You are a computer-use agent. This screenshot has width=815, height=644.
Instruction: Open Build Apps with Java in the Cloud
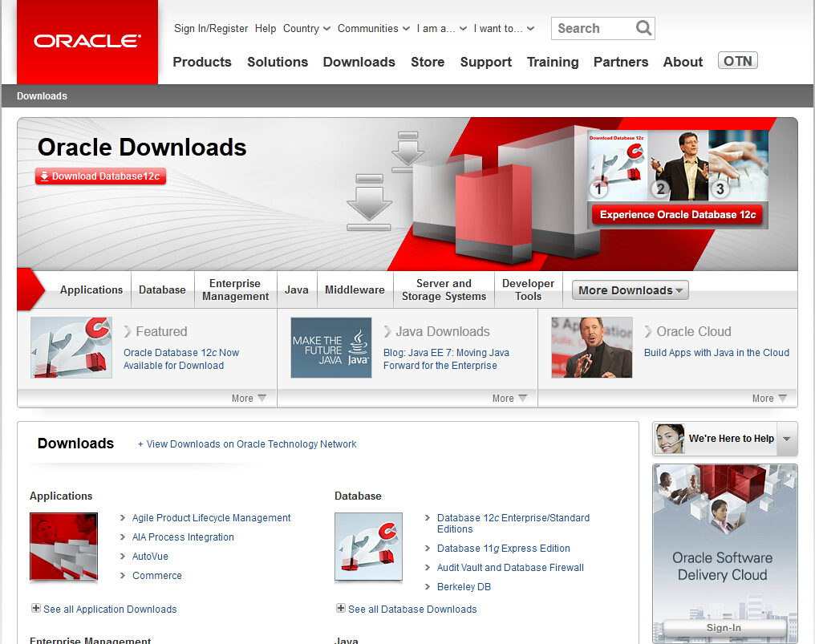tap(716, 352)
